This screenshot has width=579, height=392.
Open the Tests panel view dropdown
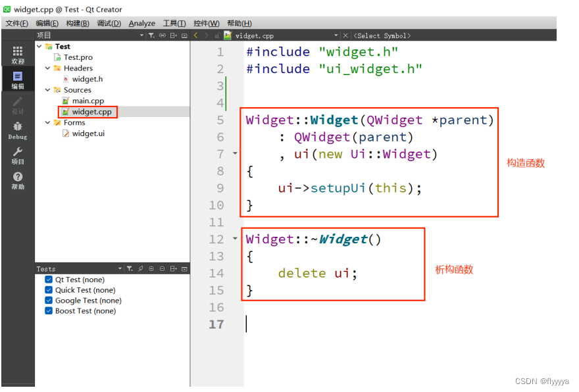pos(120,268)
